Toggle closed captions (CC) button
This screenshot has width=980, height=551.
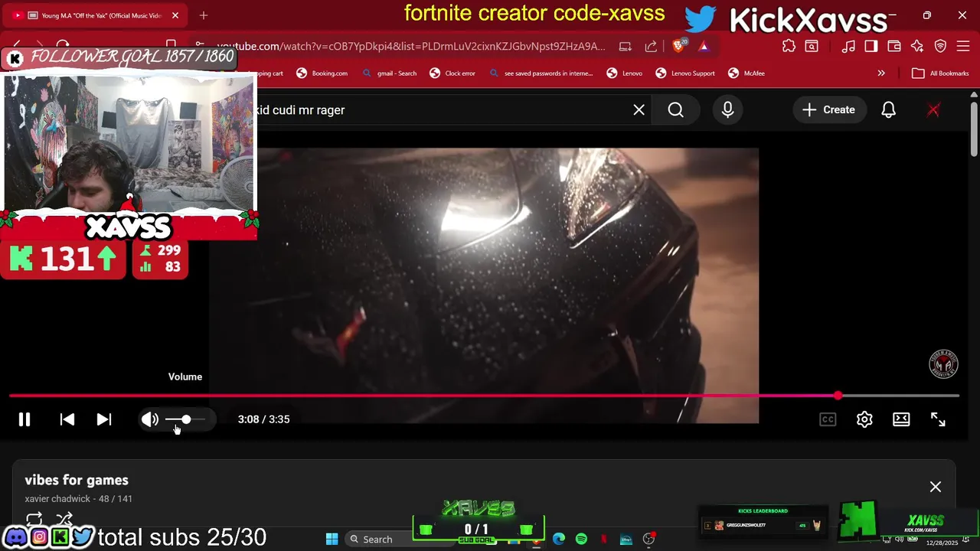828,419
